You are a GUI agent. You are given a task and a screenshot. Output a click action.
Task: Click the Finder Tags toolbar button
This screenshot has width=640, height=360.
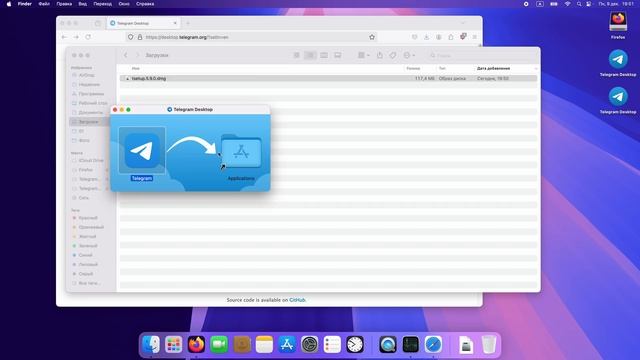393,55
